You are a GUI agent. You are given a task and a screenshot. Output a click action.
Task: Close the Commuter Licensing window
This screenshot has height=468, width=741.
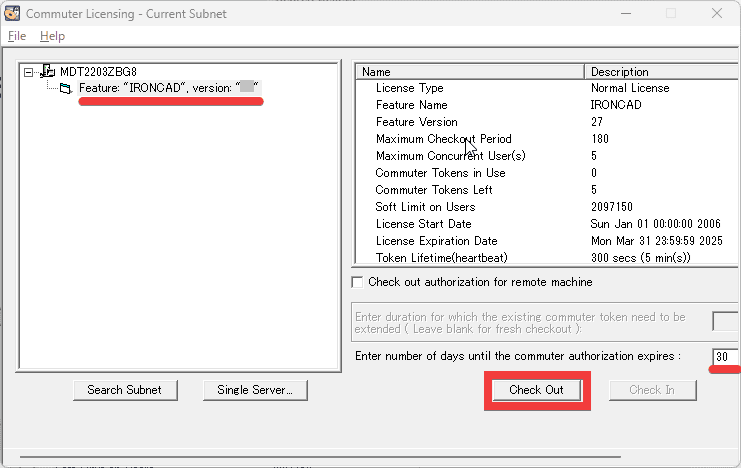coord(717,13)
